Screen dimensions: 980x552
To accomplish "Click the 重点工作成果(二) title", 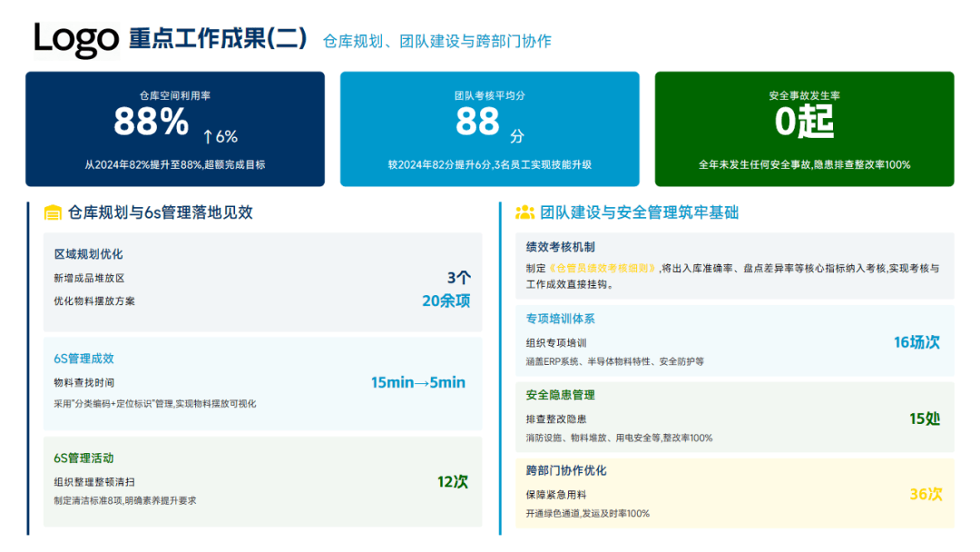I will [219, 39].
